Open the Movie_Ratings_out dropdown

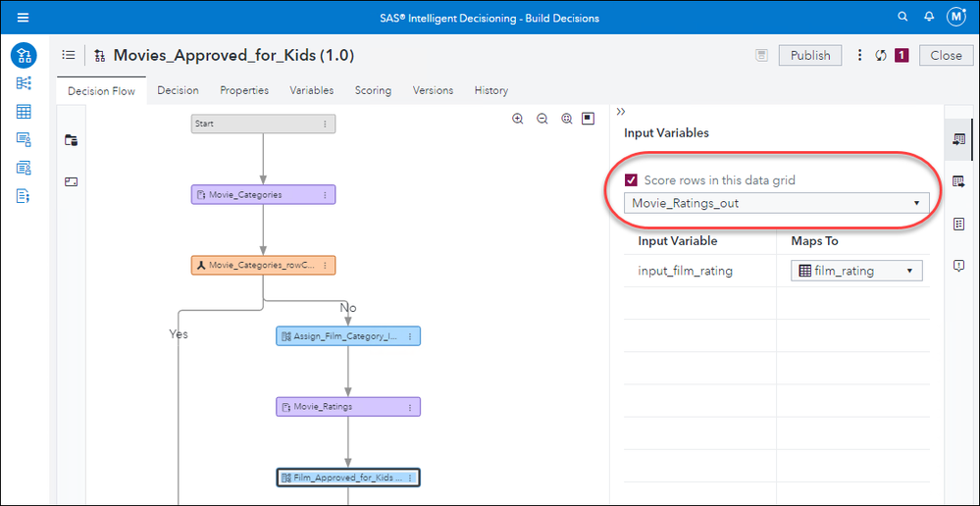(777, 203)
